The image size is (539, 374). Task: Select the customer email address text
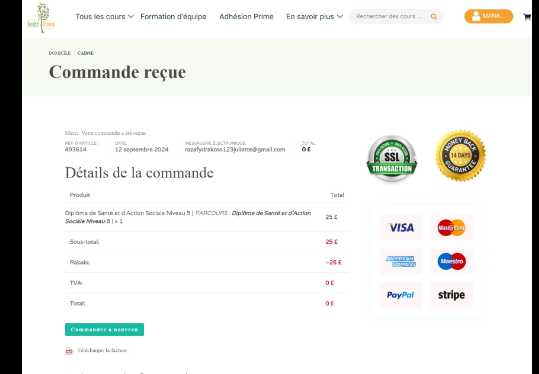pyautogui.click(x=235, y=149)
